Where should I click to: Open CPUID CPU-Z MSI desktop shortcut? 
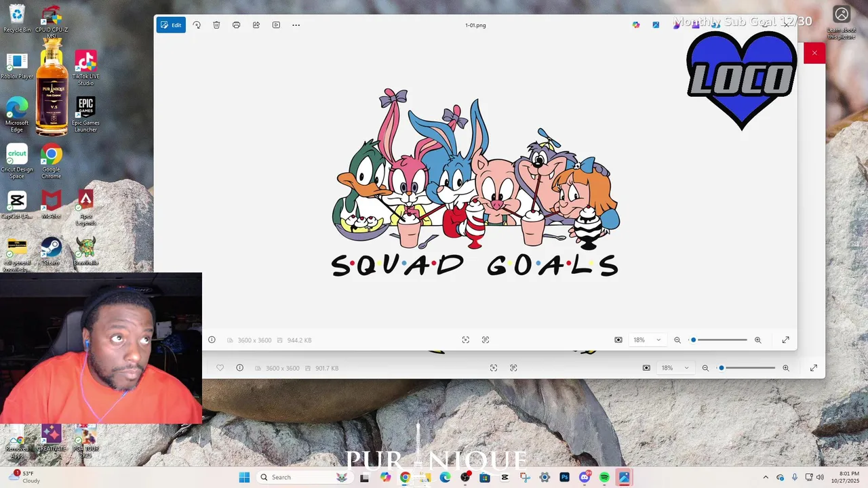tap(52, 22)
